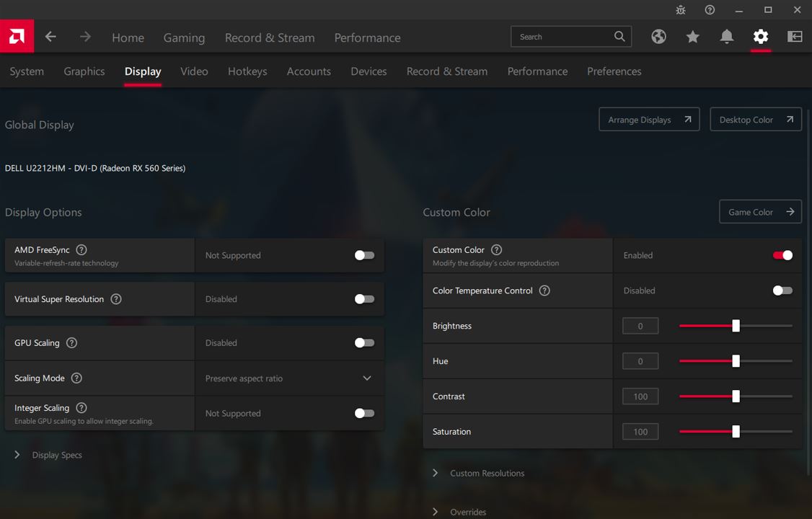This screenshot has width=812, height=519.
Task: Click the Game Color button
Action: coord(759,212)
